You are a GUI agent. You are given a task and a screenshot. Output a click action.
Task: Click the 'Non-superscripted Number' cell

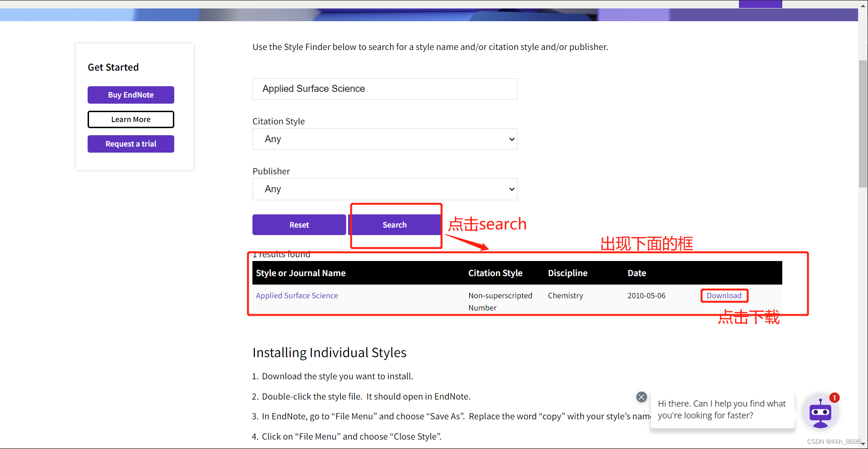click(x=500, y=302)
